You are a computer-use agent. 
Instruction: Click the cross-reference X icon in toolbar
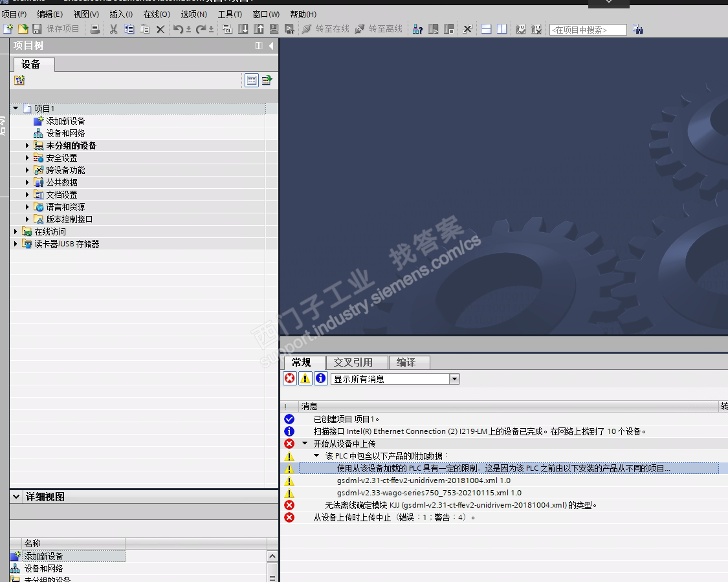(467, 29)
